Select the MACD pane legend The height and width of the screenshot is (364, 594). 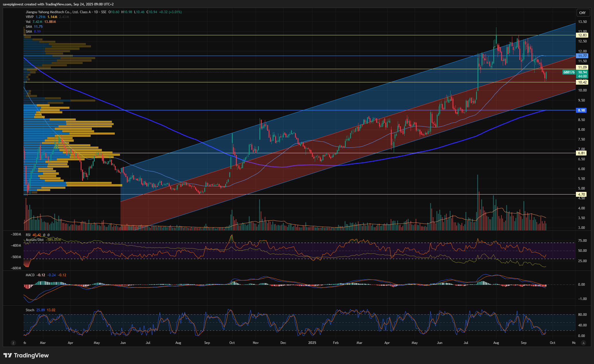pyautogui.click(x=30, y=275)
